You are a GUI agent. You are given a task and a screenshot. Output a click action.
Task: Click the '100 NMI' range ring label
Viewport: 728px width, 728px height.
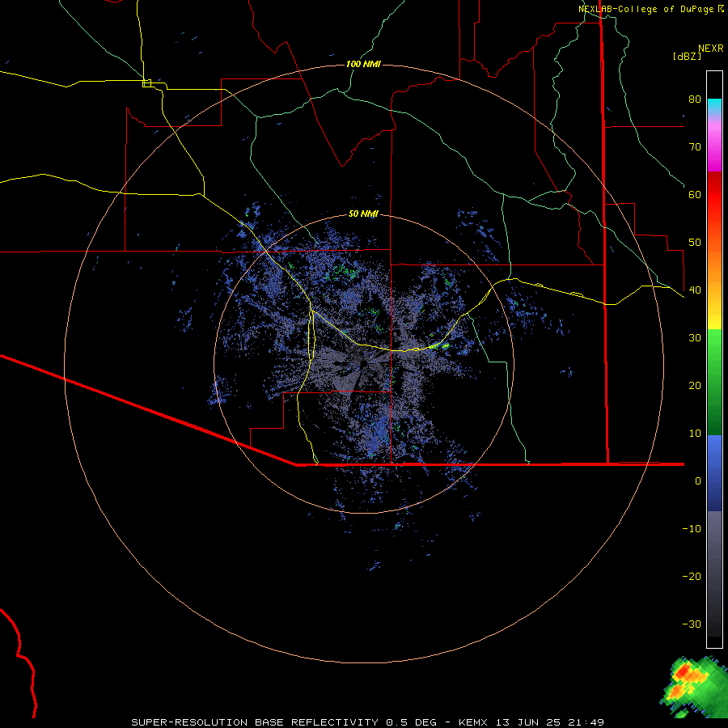coord(363,64)
